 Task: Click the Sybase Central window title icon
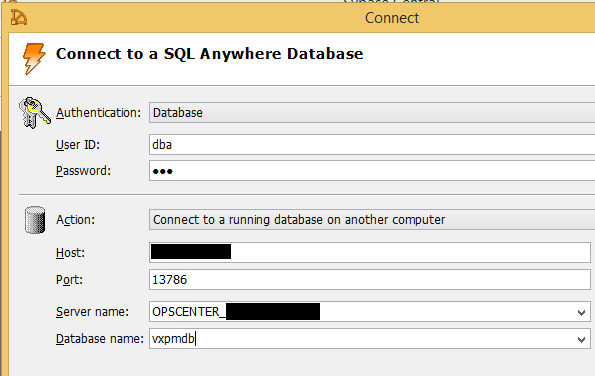(x=19, y=17)
